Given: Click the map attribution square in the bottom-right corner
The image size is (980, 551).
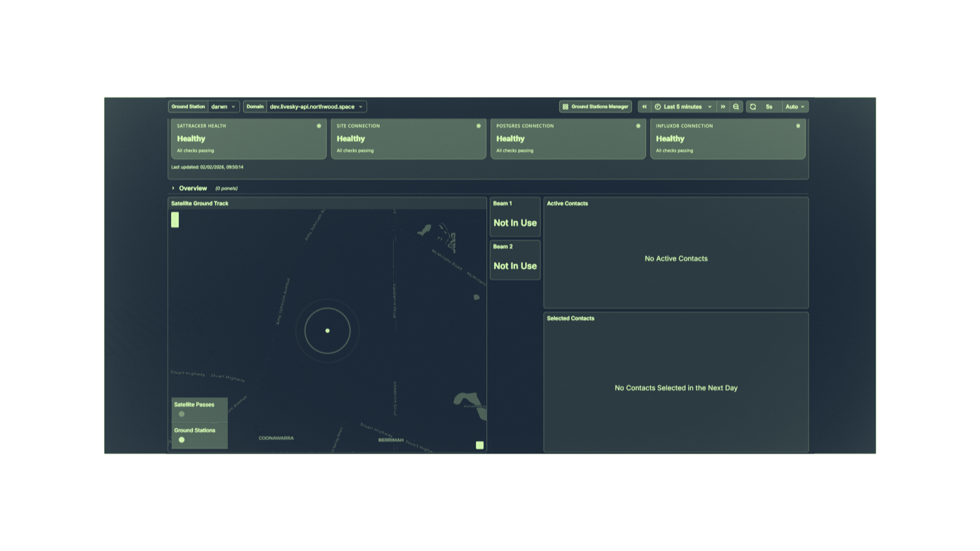Looking at the screenshot, I should pos(480,445).
